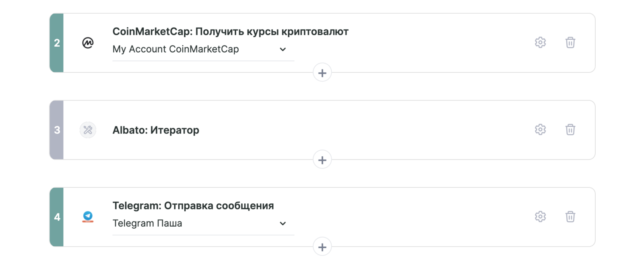Click the CoinMarketCap logo icon
The image size is (644, 266).
[x=88, y=43]
